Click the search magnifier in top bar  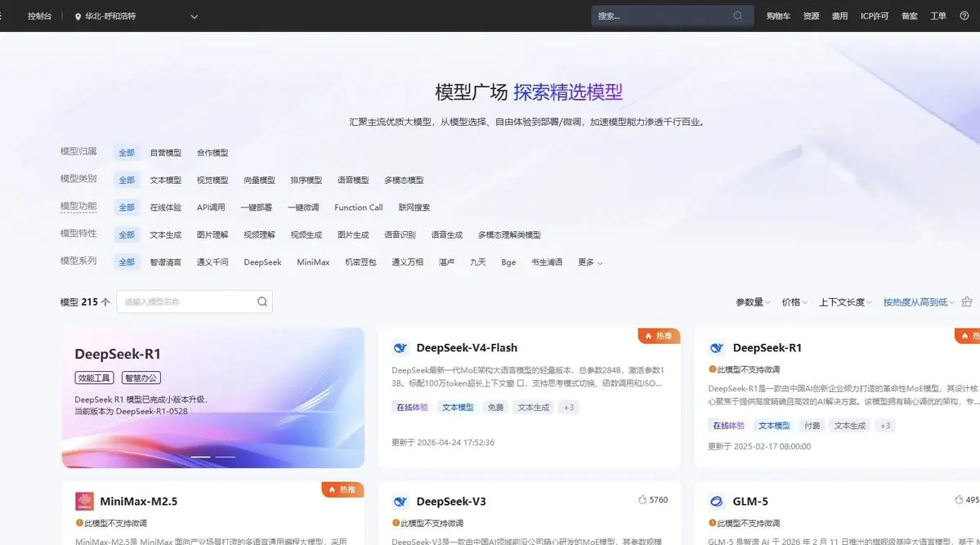[737, 16]
